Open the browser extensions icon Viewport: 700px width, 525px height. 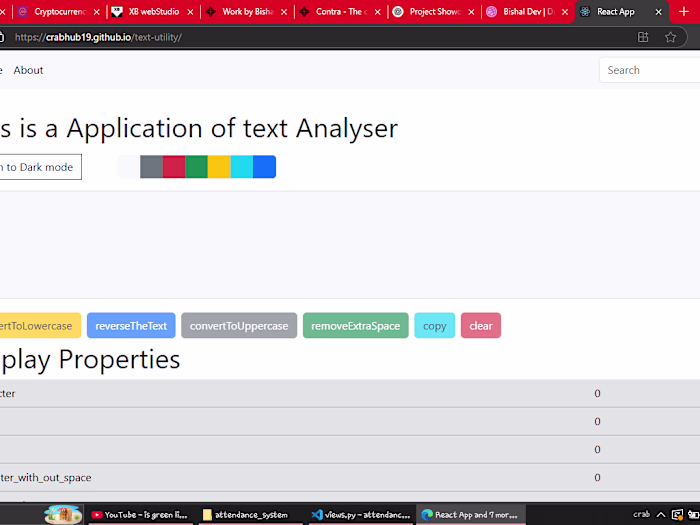(x=643, y=37)
